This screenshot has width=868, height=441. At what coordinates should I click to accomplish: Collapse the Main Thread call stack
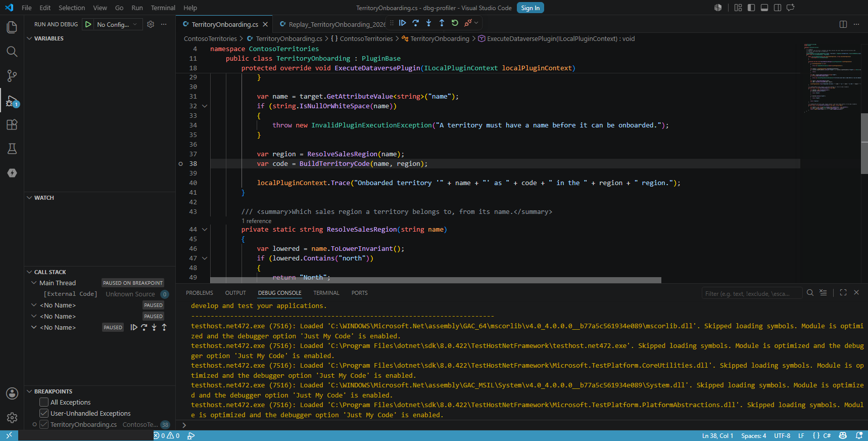(34, 283)
